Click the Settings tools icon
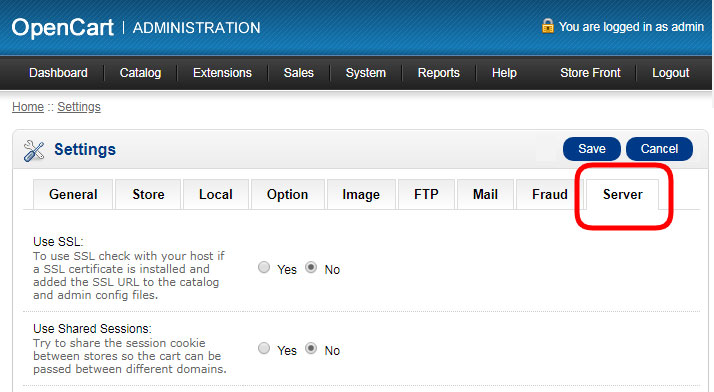 34,151
